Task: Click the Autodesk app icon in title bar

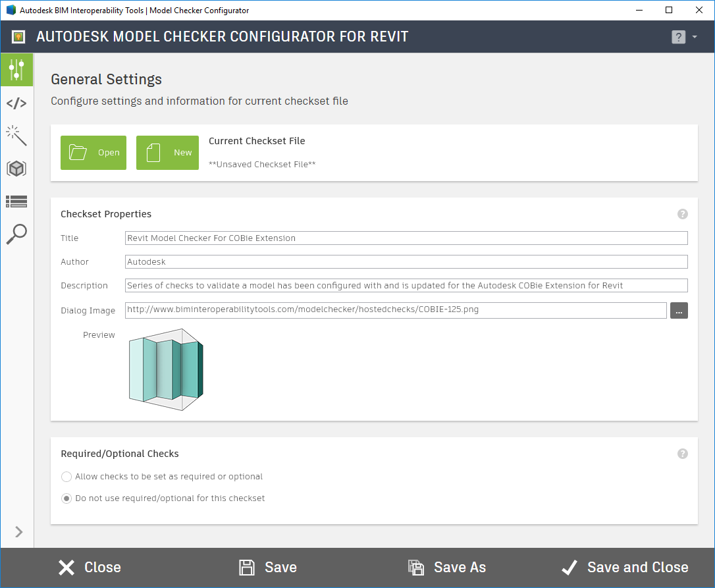Action: pos(11,10)
